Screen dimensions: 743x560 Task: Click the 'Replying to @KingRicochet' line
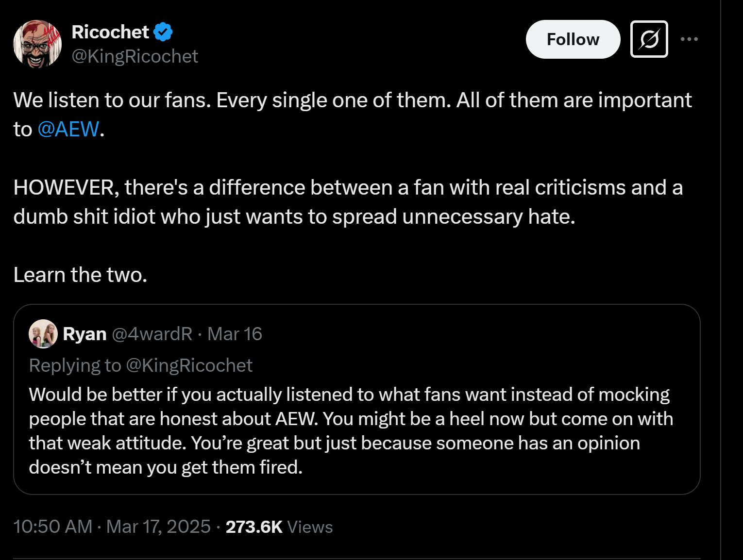[141, 365]
